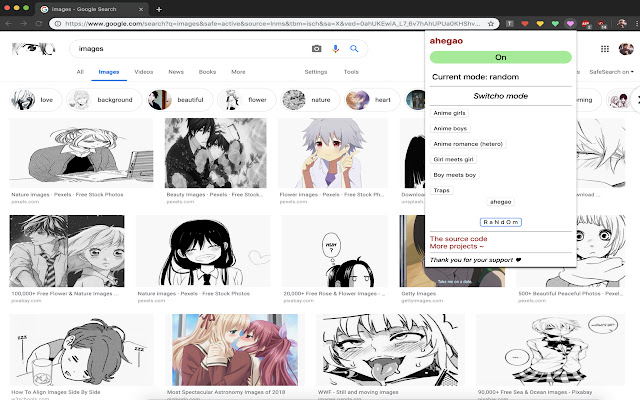The height and width of the screenshot is (400, 640).
Task: Click the pink heart extension icon
Action: coord(570,24)
